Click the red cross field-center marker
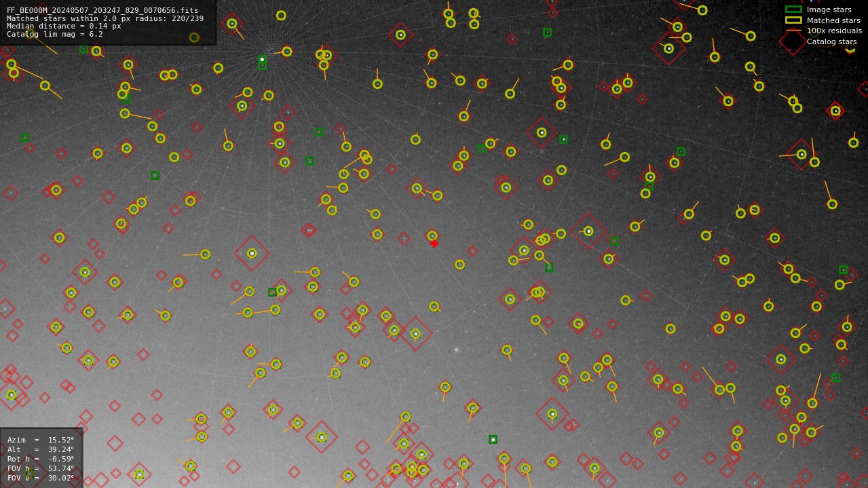868x488 pixels. (434, 244)
